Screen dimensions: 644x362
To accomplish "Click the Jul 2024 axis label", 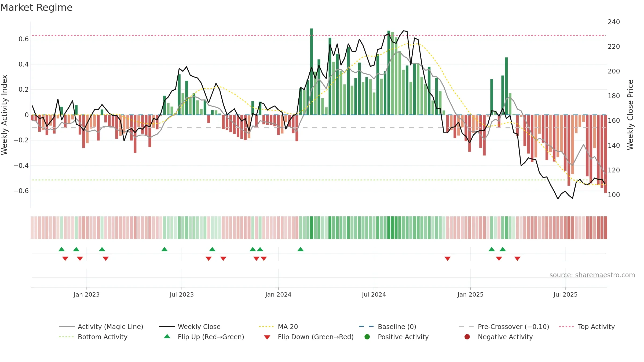I will [x=374, y=294].
